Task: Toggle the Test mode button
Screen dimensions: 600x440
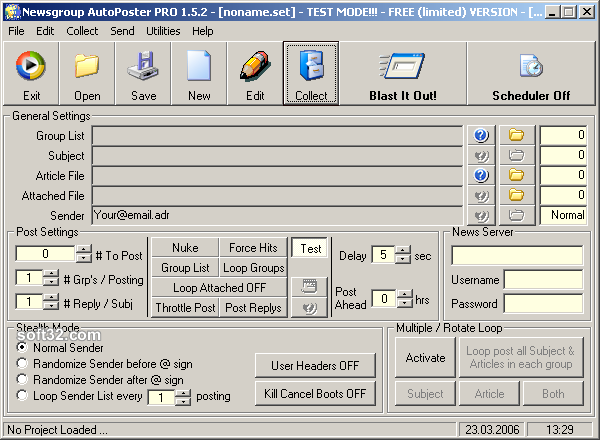Action: point(310,249)
